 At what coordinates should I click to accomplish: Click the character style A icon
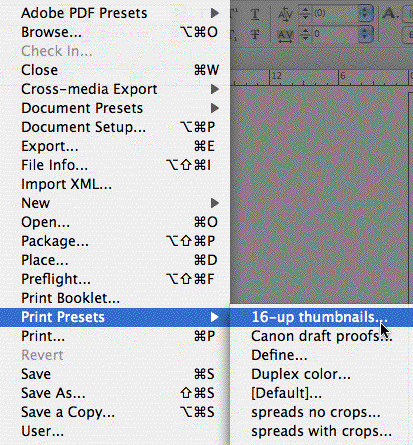pyautogui.click(x=391, y=13)
